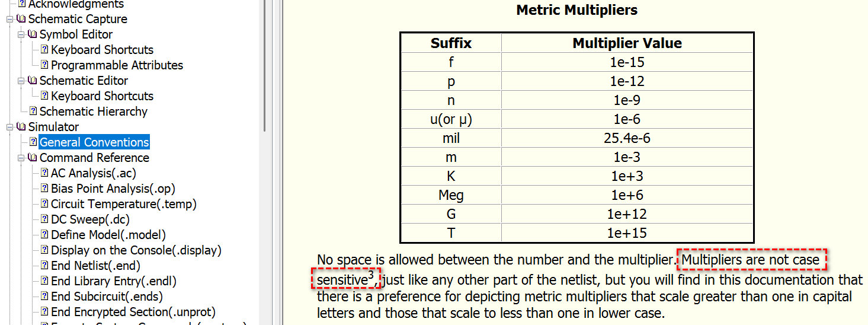Collapse the Simulator tree node
This screenshot has width=868, height=325.
pos(10,127)
